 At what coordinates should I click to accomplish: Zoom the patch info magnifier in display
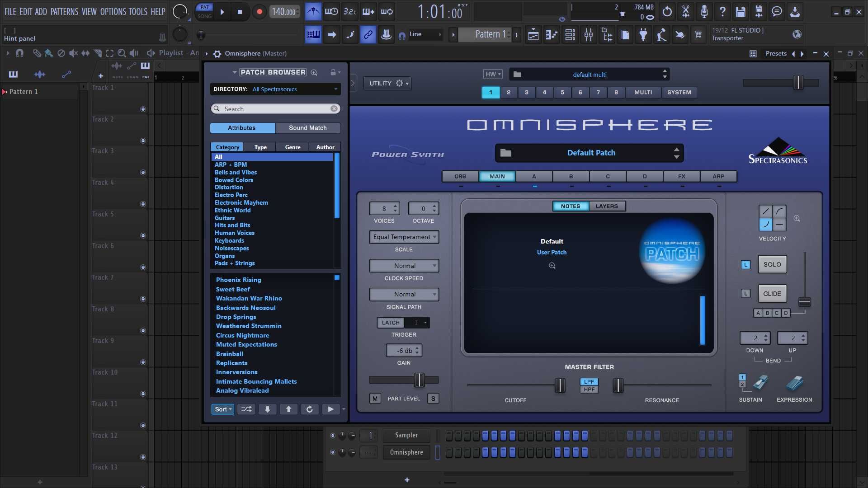click(x=552, y=266)
